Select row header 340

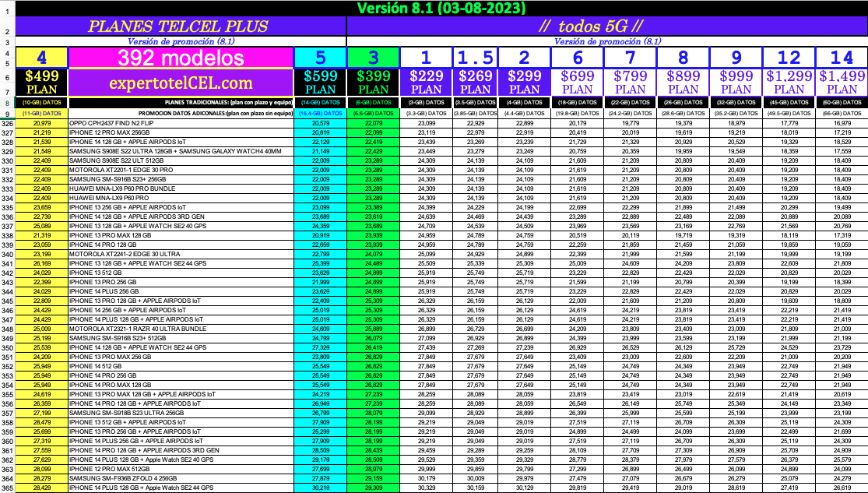pos(7,254)
